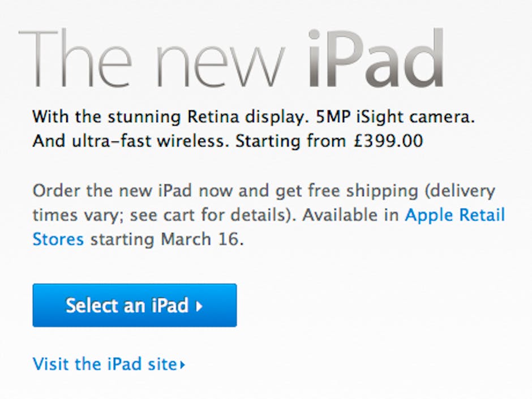Open the Apple Retail Stores link
This screenshot has height=399, width=532.
coord(455,215)
